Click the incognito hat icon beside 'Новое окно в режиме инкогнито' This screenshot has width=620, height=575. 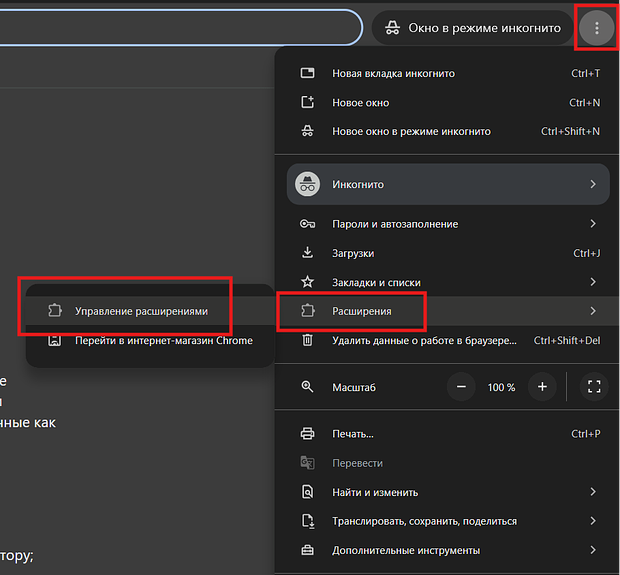pyautogui.click(x=307, y=131)
